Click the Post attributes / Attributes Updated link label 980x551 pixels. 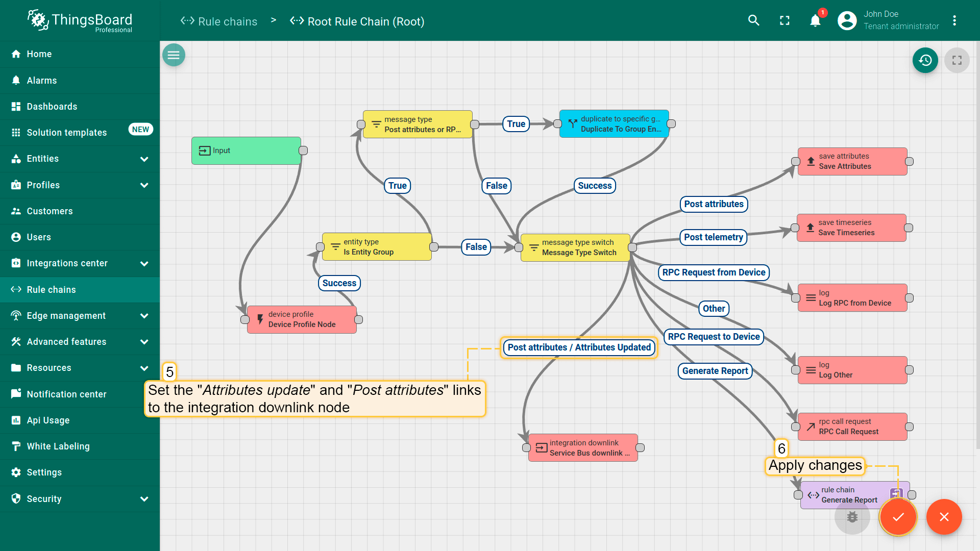(579, 347)
